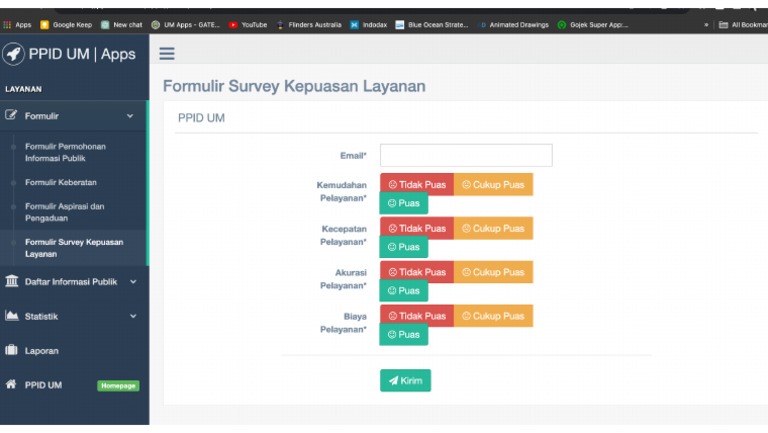Expand the Daftar Informasi Publik chevron

point(133,282)
